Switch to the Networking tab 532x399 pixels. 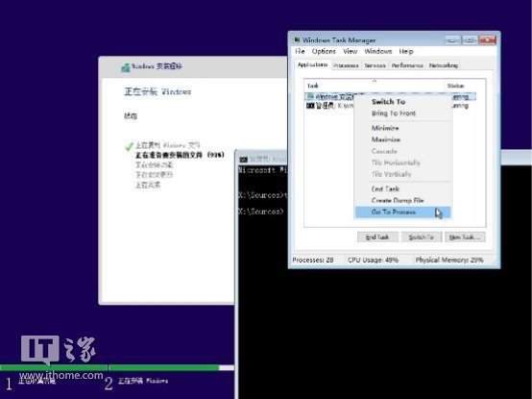click(444, 65)
